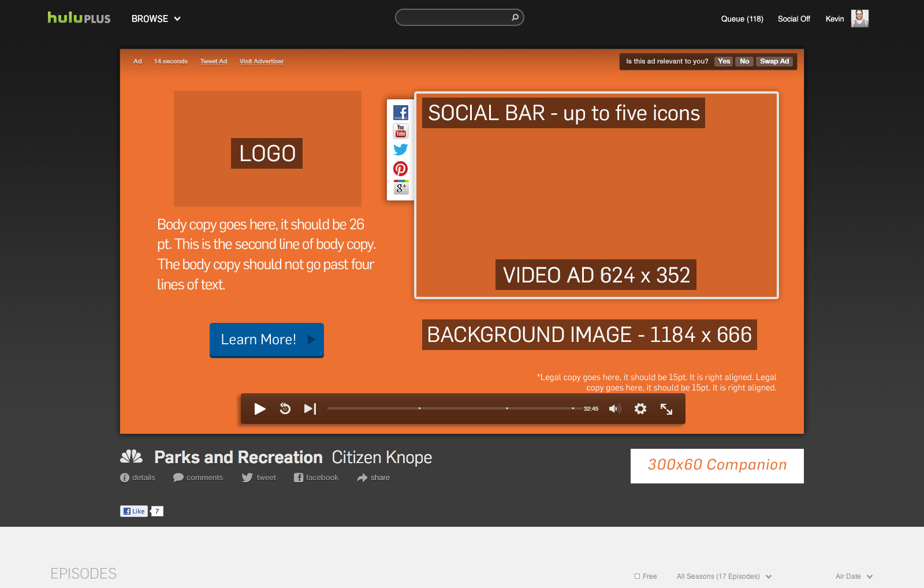This screenshot has height=588, width=924.
Task: Rewind ten seconds with replay icon
Action: click(x=285, y=408)
